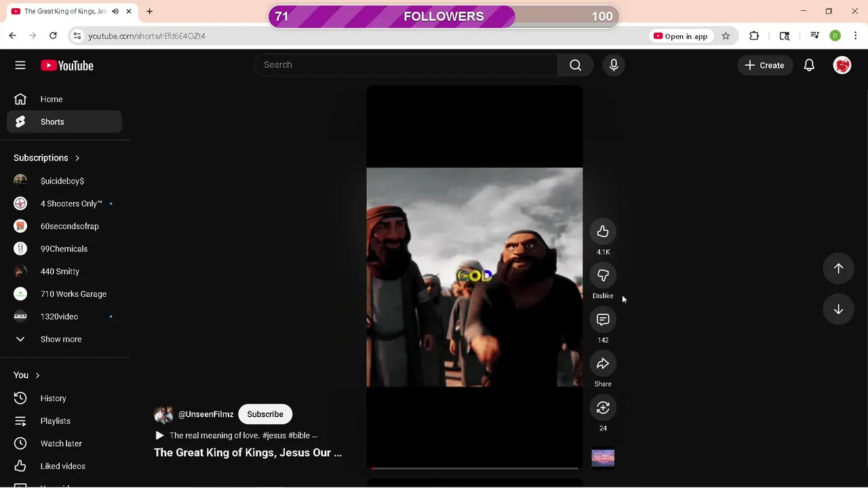
Task: Mute the tab via speaker icon
Action: click(x=115, y=12)
